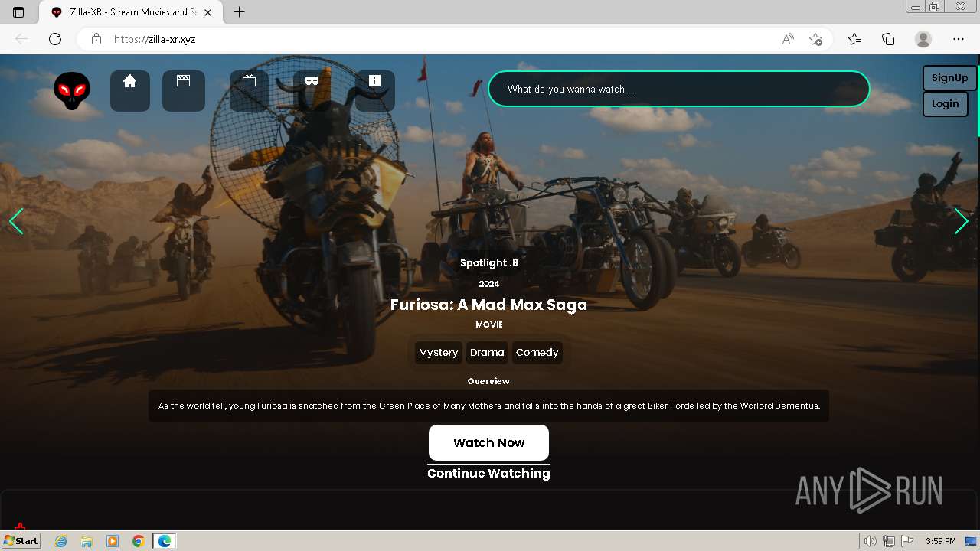This screenshot has height=551, width=980.
Task: Open browser Settings and more menu
Action: point(959,39)
